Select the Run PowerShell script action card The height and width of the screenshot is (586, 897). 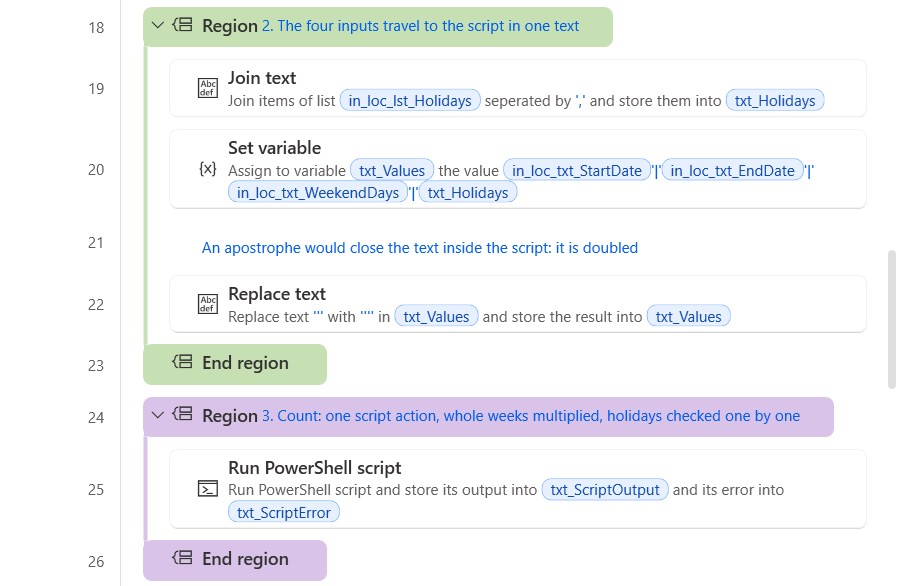(518, 489)
